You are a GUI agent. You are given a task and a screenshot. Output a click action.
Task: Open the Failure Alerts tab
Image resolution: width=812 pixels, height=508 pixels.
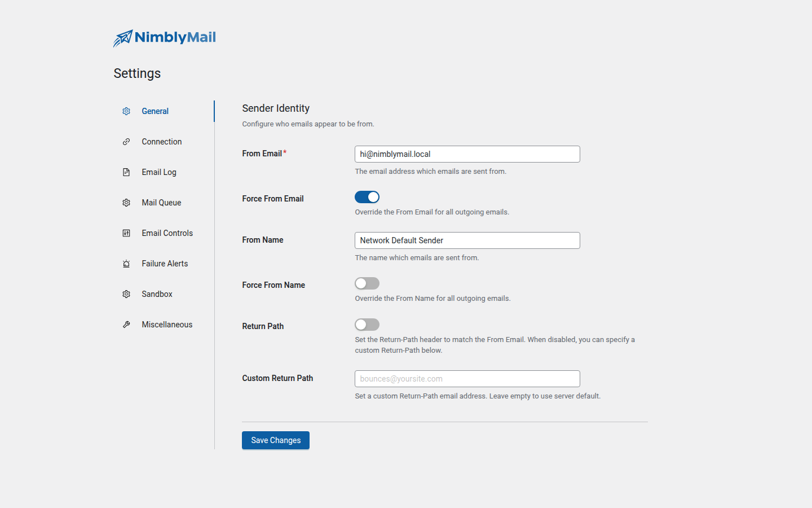pos(164,264)
